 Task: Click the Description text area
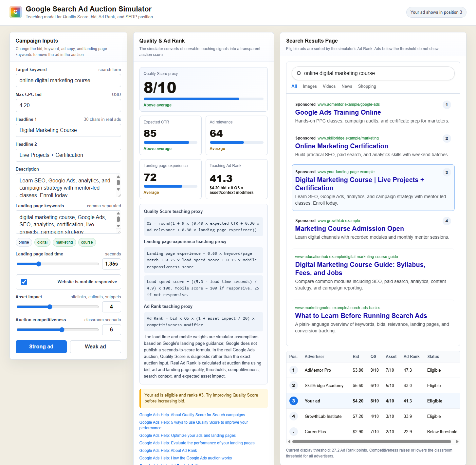pos(68,185)
